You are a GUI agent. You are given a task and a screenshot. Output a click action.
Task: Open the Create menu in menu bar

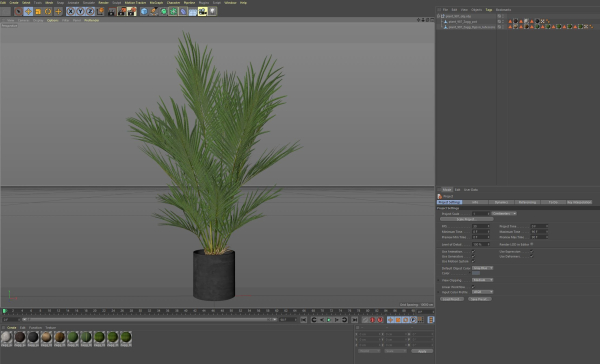pyautogui.click(x=14, y=3)
